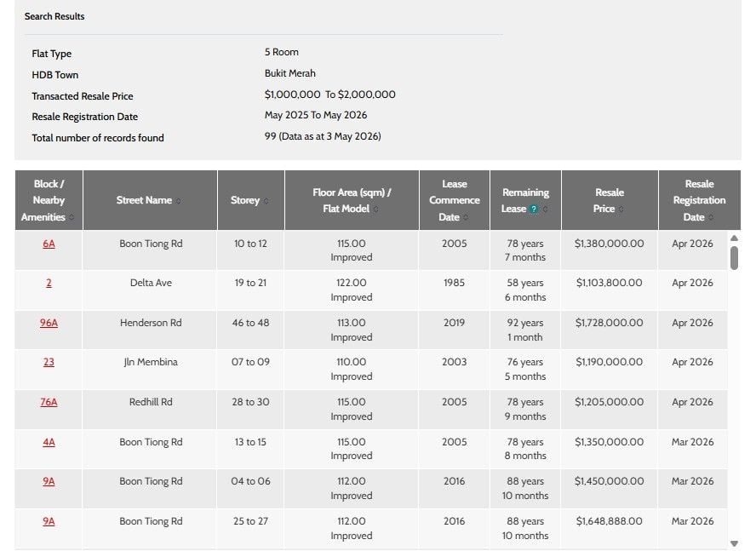
Task: Click the results table scrollbar thumb
Action: (x=735, y=258)
